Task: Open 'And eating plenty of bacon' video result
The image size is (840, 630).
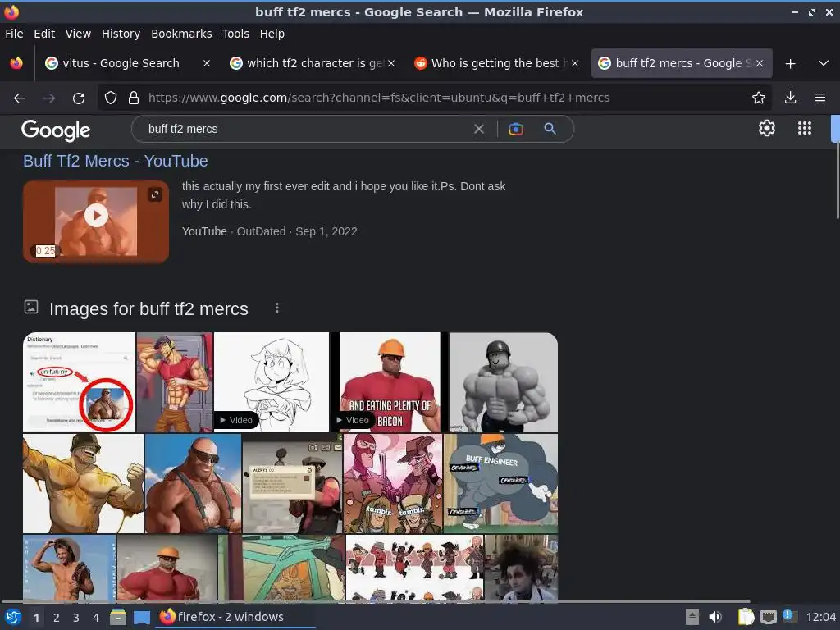Action: pos(390,382)
